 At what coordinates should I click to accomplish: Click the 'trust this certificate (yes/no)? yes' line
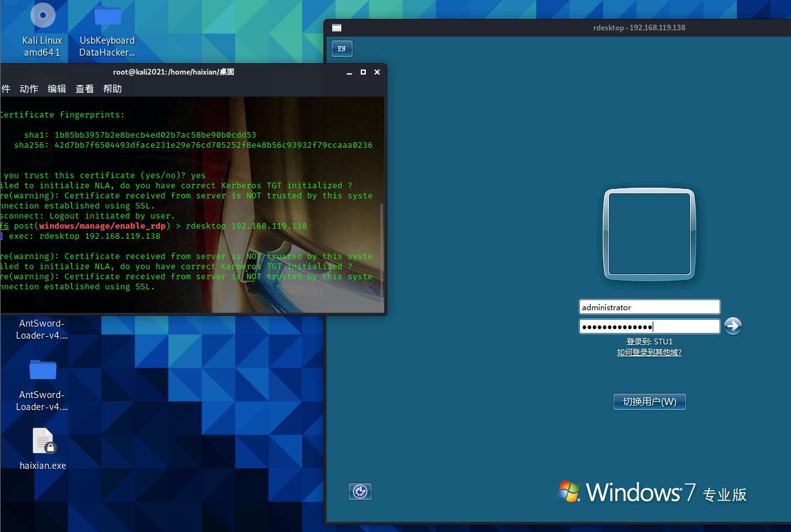point(105,176)
